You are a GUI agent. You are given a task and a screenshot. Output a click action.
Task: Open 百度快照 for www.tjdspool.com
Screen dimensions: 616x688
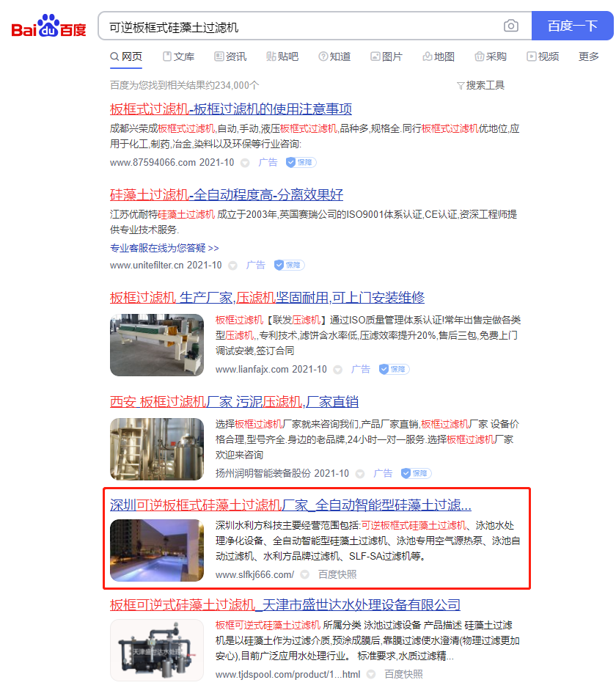tap(403, 674)
